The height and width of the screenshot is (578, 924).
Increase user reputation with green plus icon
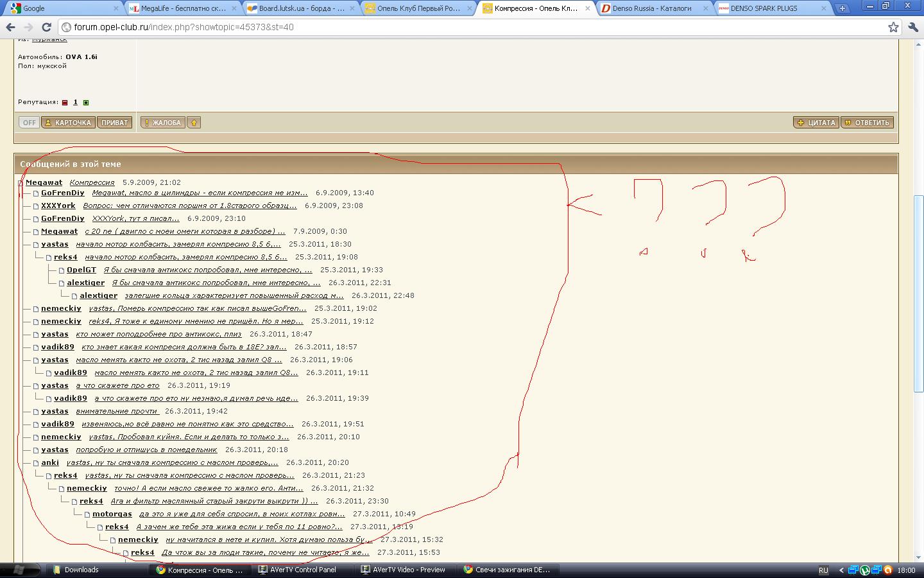86,102
